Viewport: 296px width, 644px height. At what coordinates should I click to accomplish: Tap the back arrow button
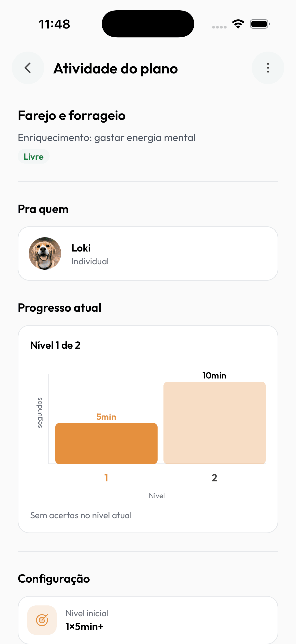(x=28, y=68)
